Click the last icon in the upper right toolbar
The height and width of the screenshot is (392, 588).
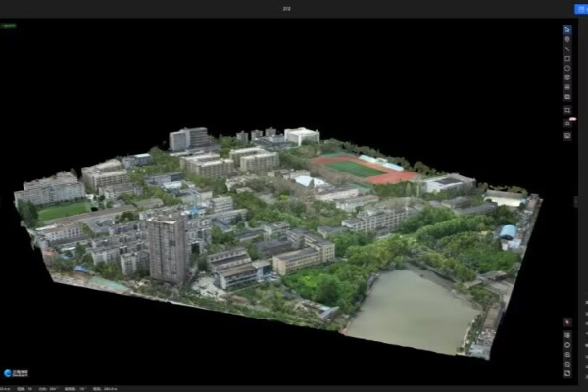coord(567,136)
